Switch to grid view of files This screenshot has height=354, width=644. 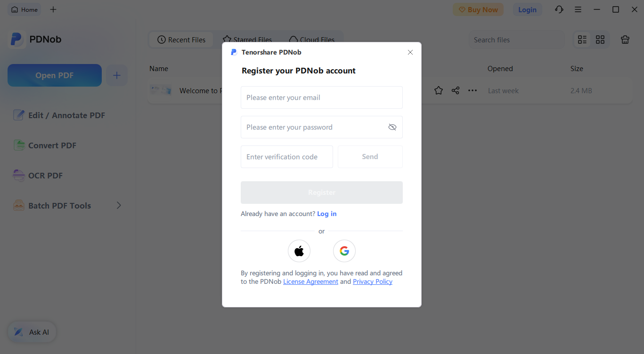point(600,40)
